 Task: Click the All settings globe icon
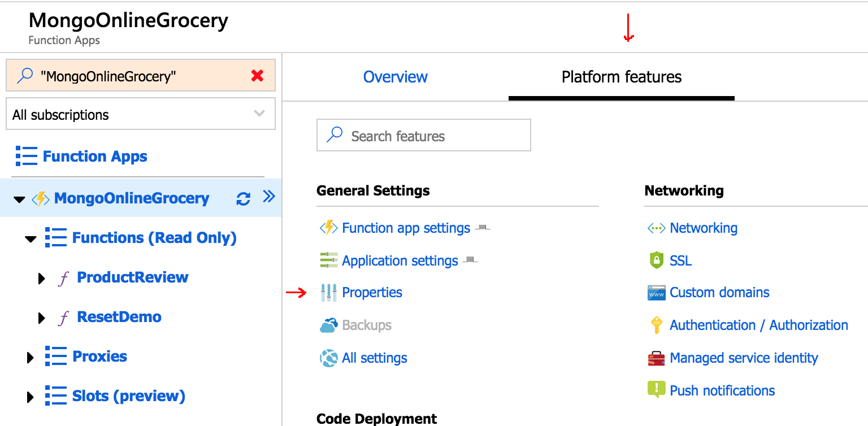click(328, 358)
